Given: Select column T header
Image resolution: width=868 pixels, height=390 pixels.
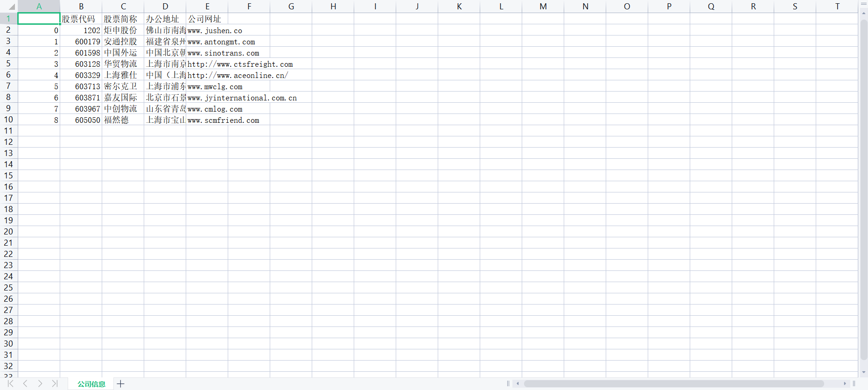Looking at the screenshot, I should [x=837, y=7].
